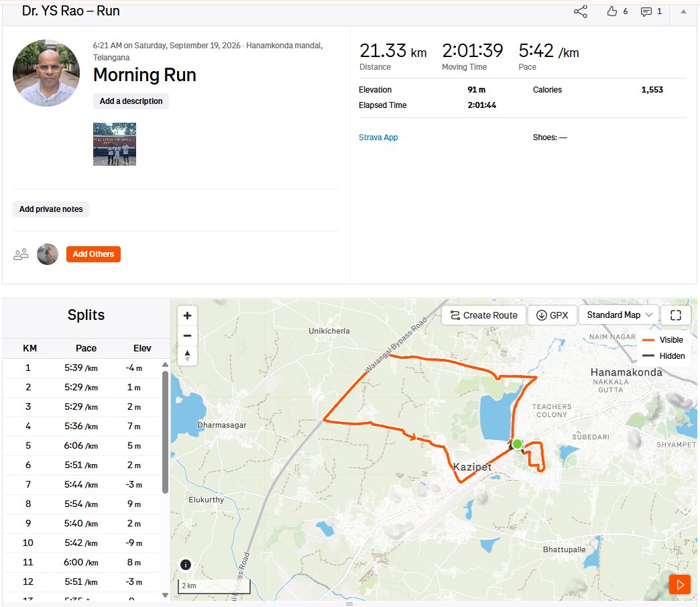Click Add a description
Viewport: 700px width, 607px height.
pos(131,101)
